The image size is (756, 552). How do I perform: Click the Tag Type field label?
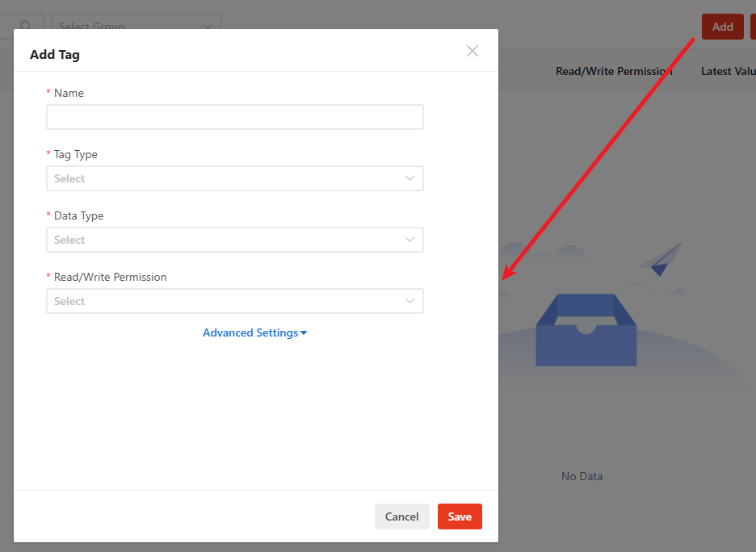coord(75,154)
